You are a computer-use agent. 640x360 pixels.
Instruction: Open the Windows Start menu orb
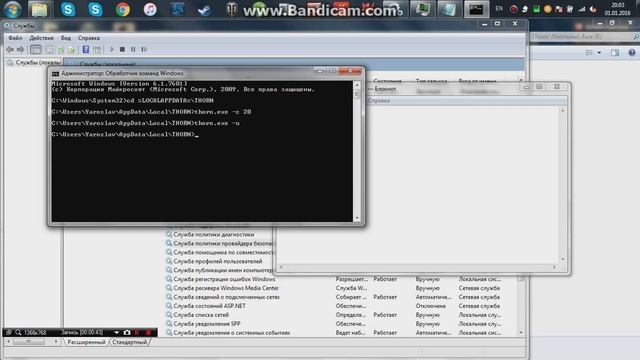(13, 9)
